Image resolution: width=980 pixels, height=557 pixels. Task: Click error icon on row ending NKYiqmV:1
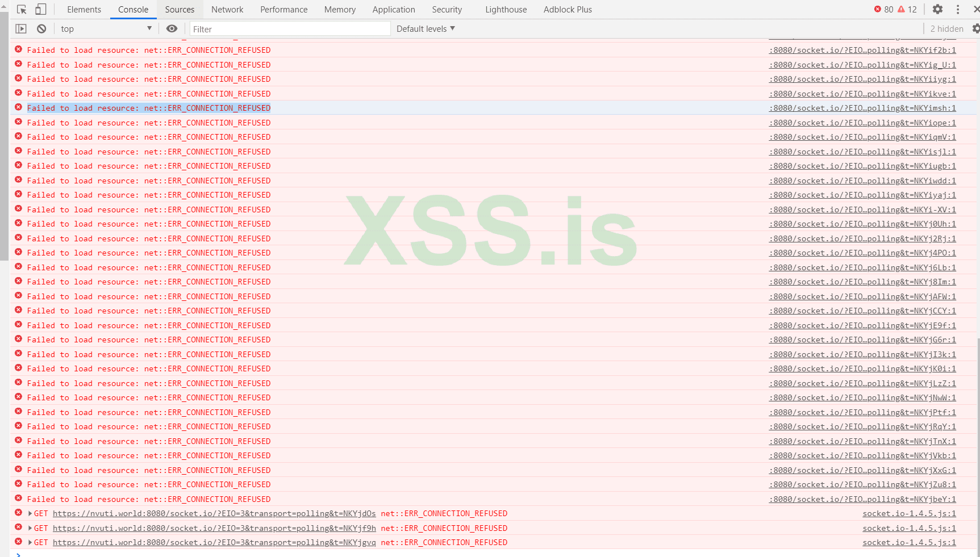[x=19, y=136]
